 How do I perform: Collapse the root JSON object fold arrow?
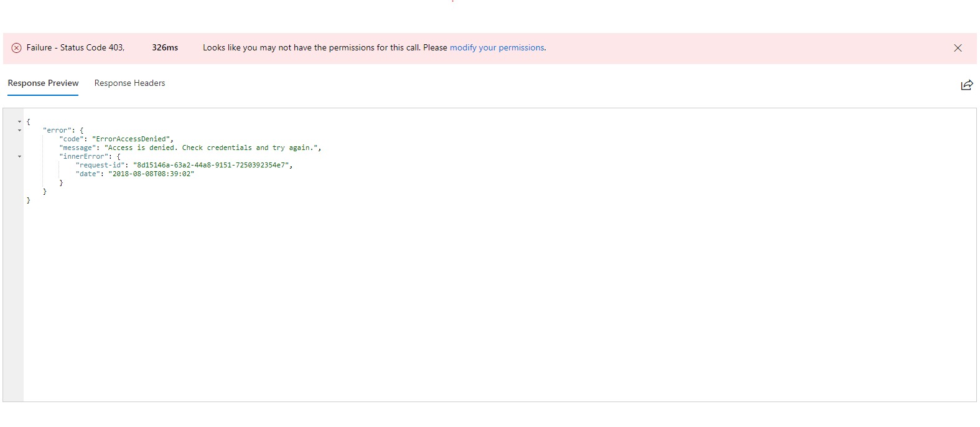coord(19,122)
